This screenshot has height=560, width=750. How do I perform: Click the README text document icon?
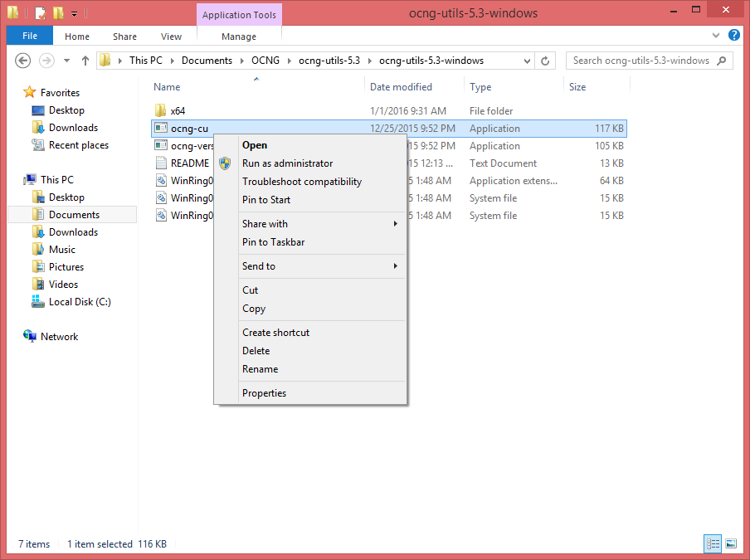[161, 163]
